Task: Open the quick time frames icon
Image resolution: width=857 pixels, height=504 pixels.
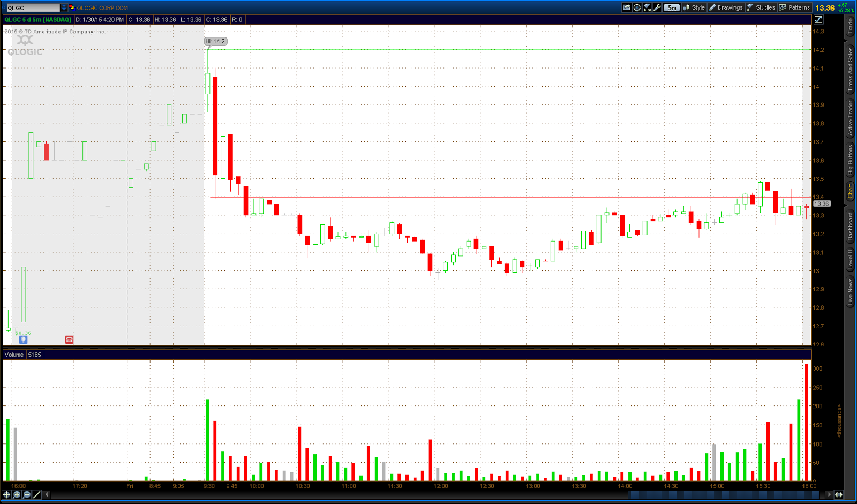Action: (637, 7)
